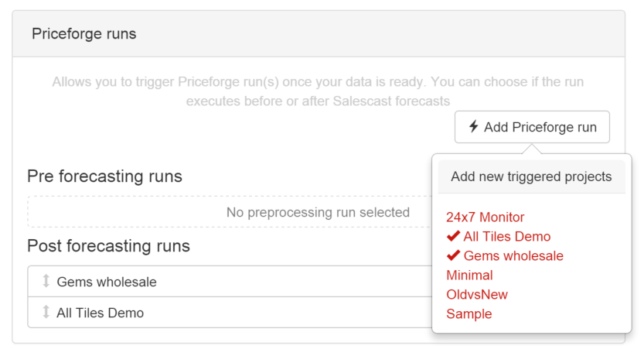This screenshot has width=644, height=356.
Task: Click the 'Add new triggered projects' popover title
Action: pyautogui.click(x=531, y=176)
